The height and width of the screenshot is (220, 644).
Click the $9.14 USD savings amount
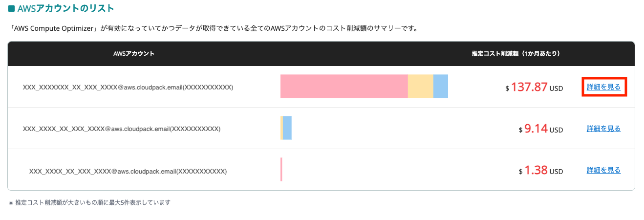pos(541,129)
